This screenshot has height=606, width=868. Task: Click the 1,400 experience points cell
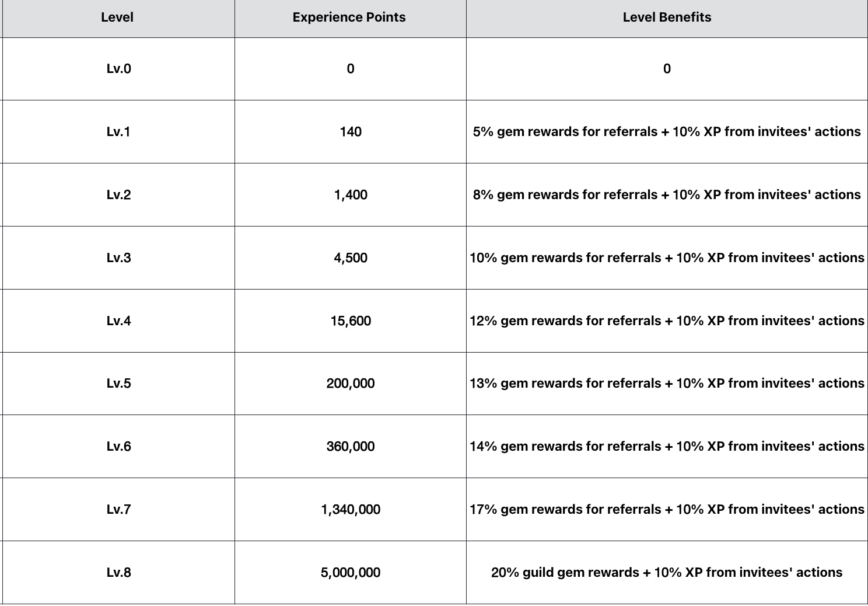pyautogui.click(x=351, y=195)
